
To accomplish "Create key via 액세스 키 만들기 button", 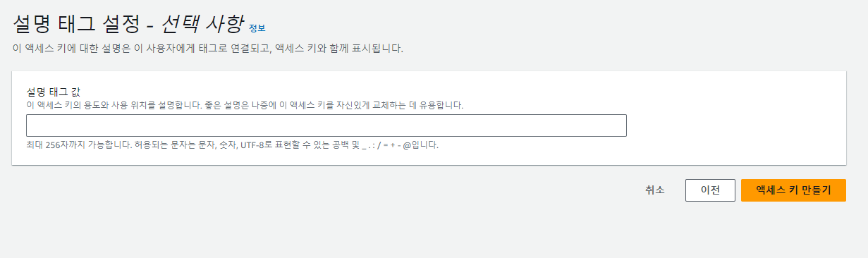I will (793, 190).
